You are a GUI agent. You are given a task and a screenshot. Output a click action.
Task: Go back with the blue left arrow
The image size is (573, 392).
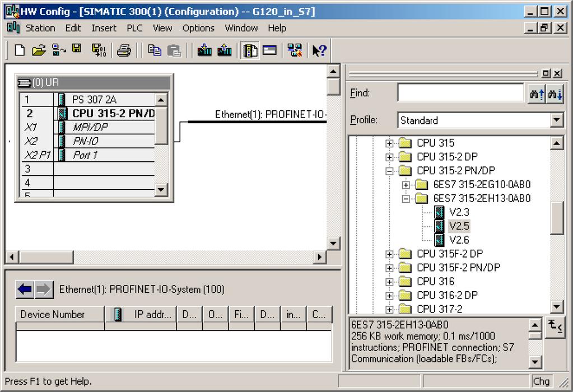25,290
